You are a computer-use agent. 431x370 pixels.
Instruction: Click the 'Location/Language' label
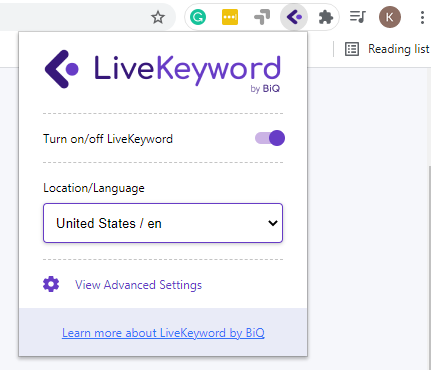pos(94,188)
